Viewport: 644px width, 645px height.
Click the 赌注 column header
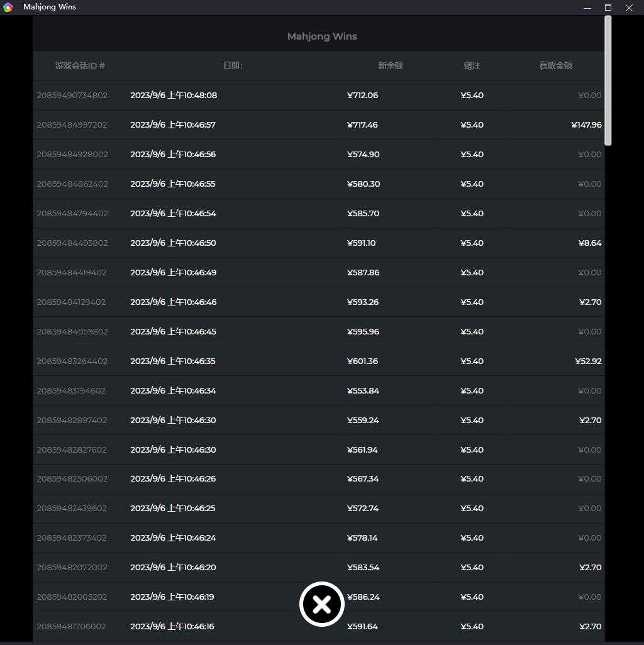pos(472,65)
